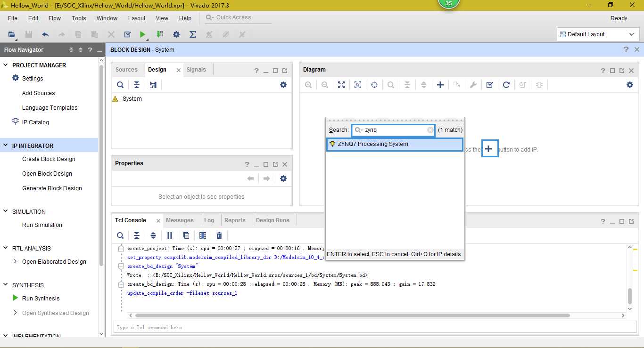
Task: Collapse SYNTHESIS section
Action: pyautogui.click(x=6, y=285)
